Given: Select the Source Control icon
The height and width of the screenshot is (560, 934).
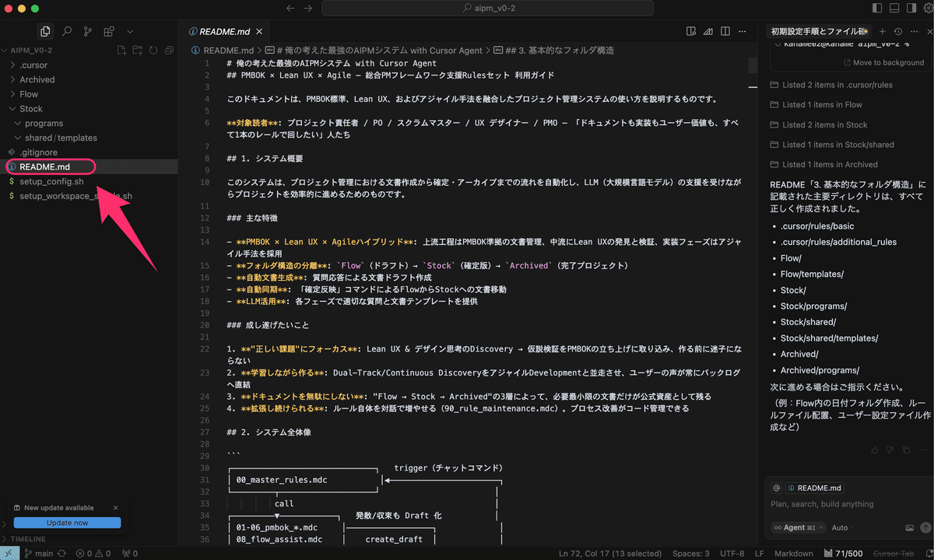Looking at the screenshot, I should (x=87, y=31).
